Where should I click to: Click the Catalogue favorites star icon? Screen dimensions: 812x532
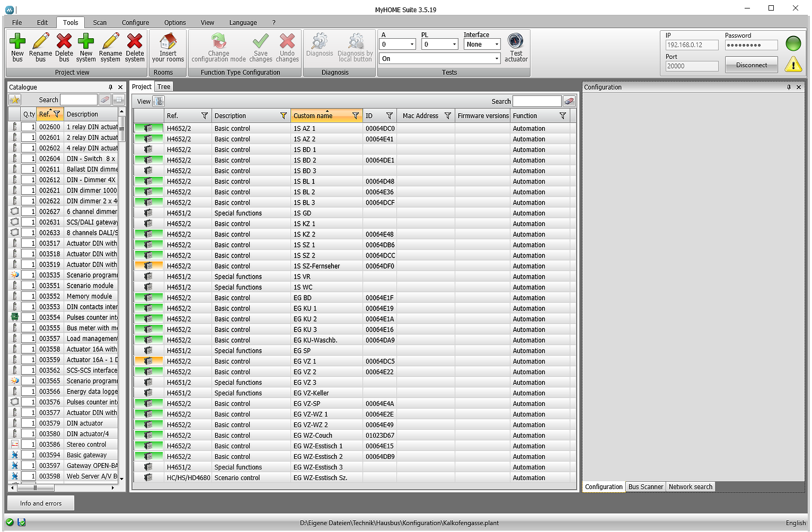point(15,100)
